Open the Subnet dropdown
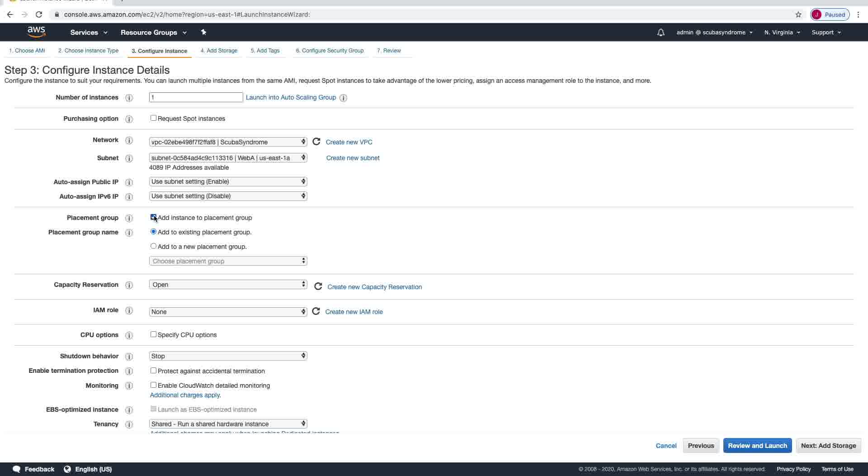The image size is (868, 476). (x=228, y=158)
